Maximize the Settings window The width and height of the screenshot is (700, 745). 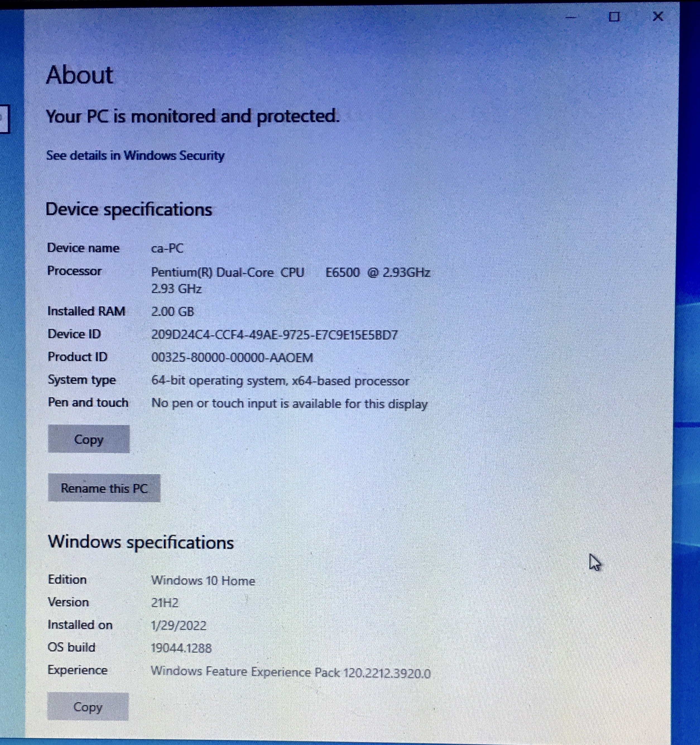tap(614, 17)
